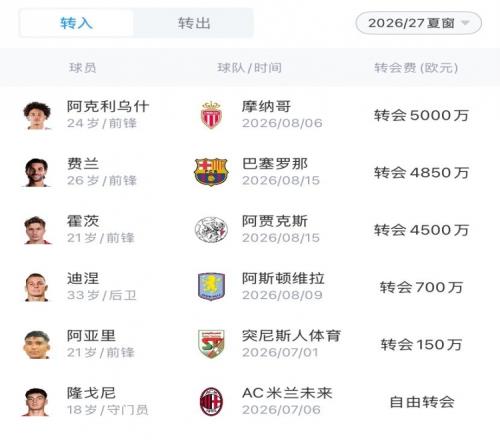Open 隆戈尼 player avatar
This screenshot has height=440, width=500.
pos(37,402)
